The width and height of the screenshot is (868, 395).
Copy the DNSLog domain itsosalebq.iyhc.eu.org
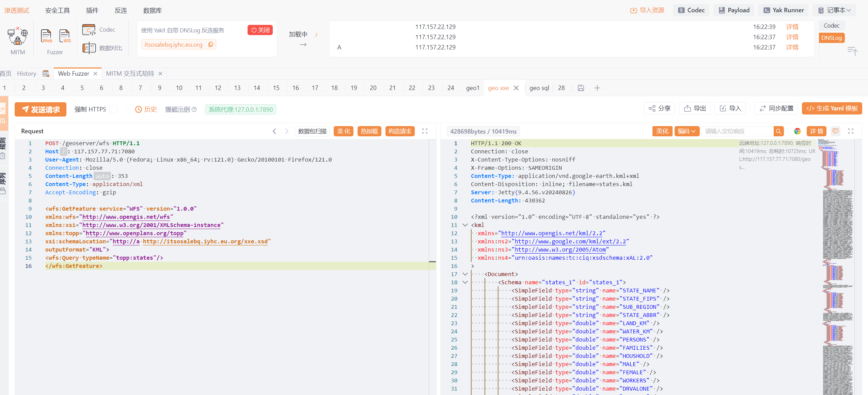[211, 45]
